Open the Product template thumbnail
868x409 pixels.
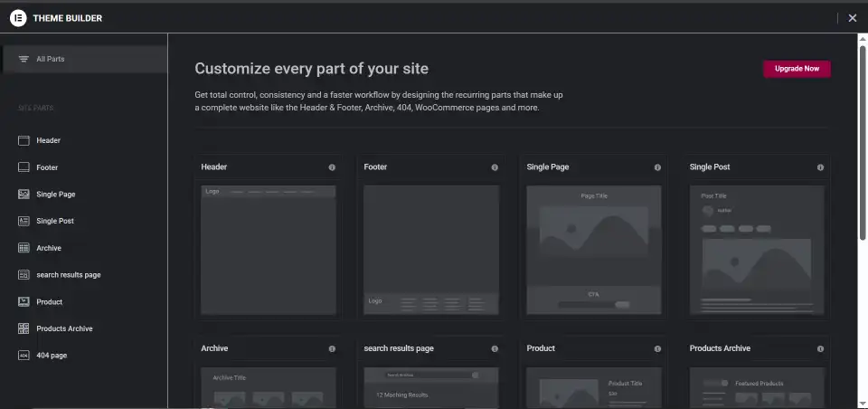tap(594, 388)
